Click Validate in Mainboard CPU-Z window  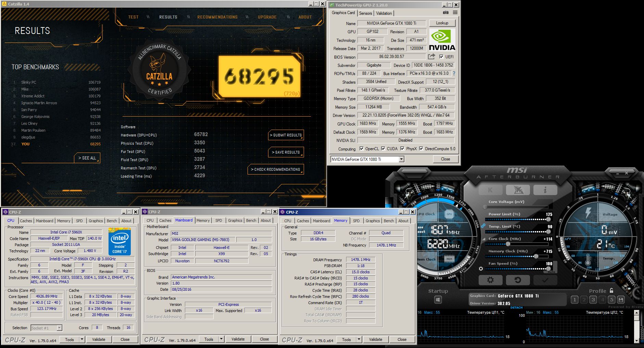tap(238, 339)
